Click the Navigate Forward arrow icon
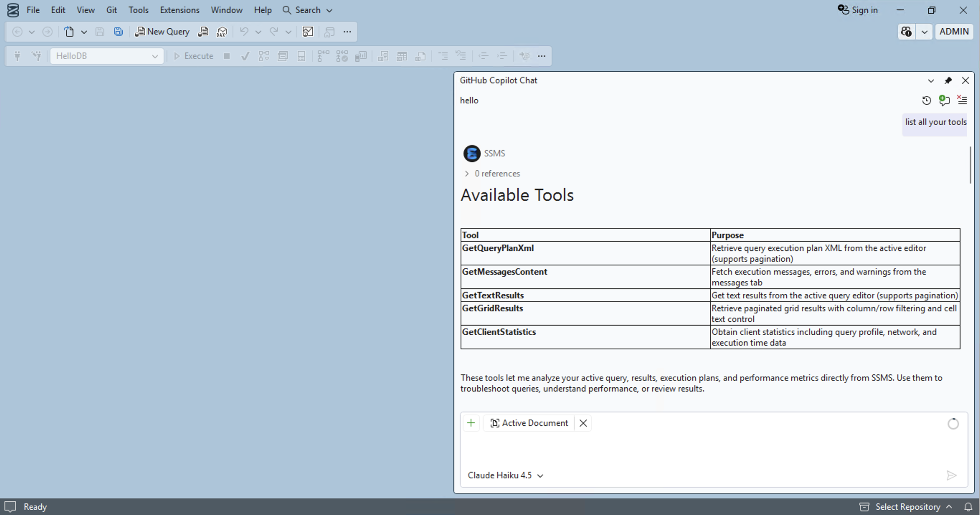The width and height of the screenshot is (980, 515). 47,32
